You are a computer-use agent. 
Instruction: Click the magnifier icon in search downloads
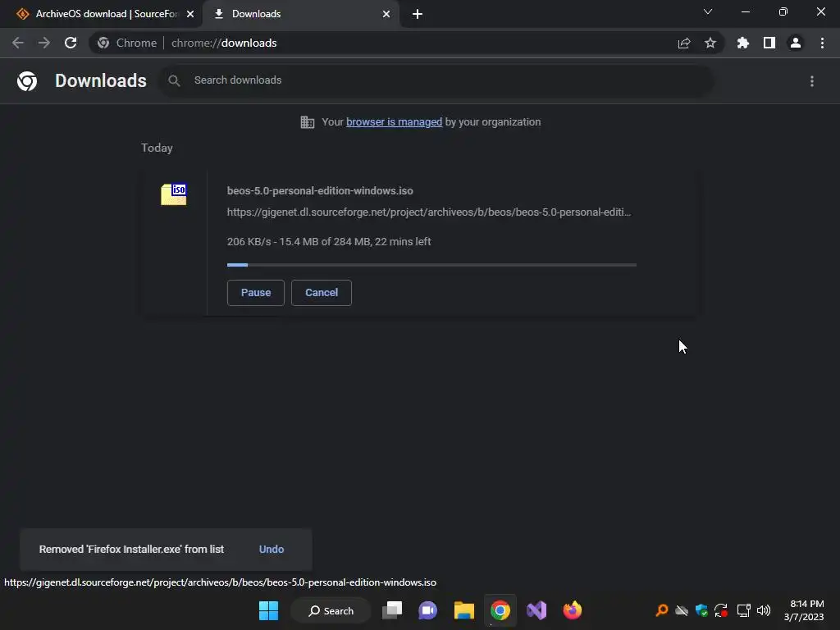(x=174, y=80)
